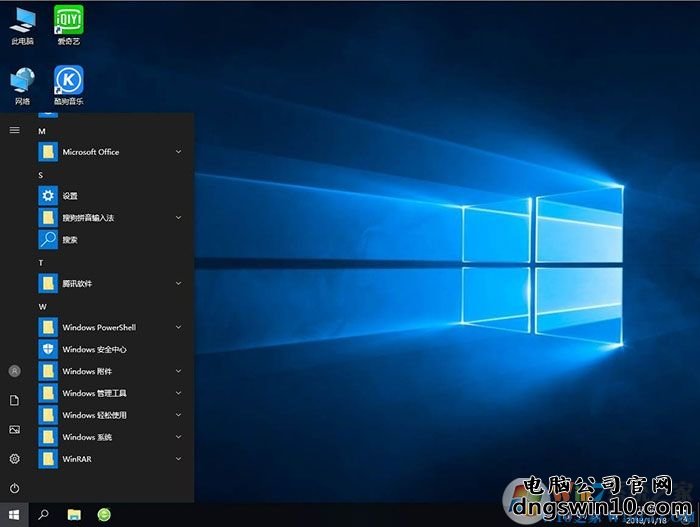Open the 酷狗音乐 desktop shortcut
700x527 pixels.
pos(68,86)
